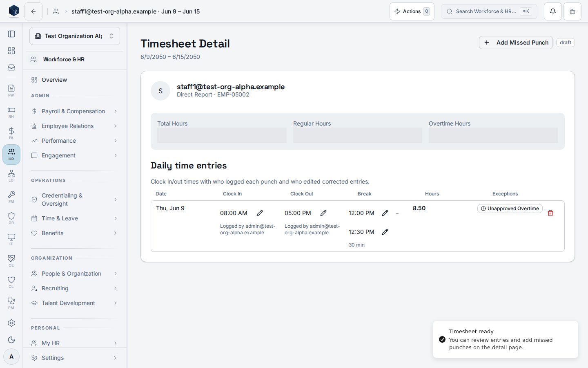Screen dimensions: 588x368
Task: Open the inbox icon in rail
Action: (11, 67)
